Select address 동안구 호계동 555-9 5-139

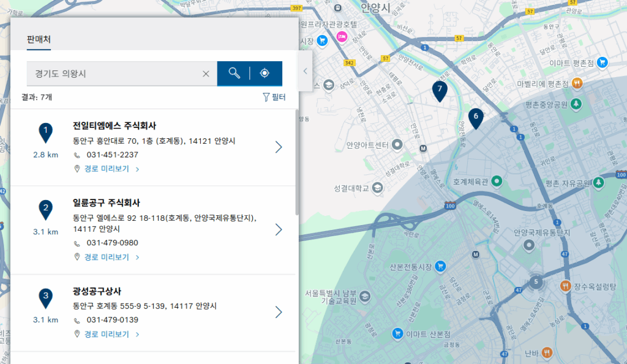tap(145, 306)
